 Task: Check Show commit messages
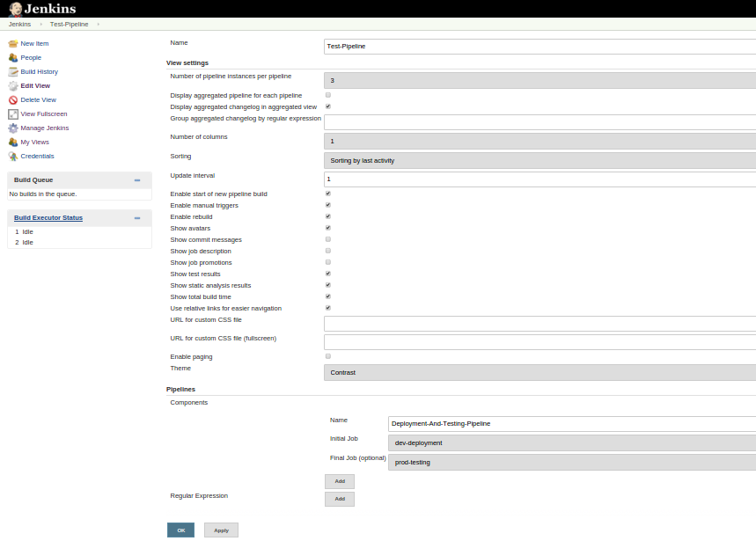point(328,239)
